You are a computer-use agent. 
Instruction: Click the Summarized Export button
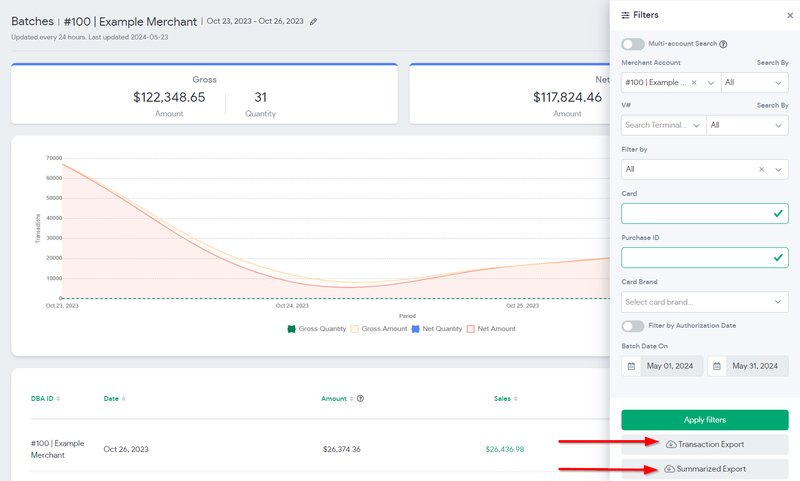coord(705,469)
